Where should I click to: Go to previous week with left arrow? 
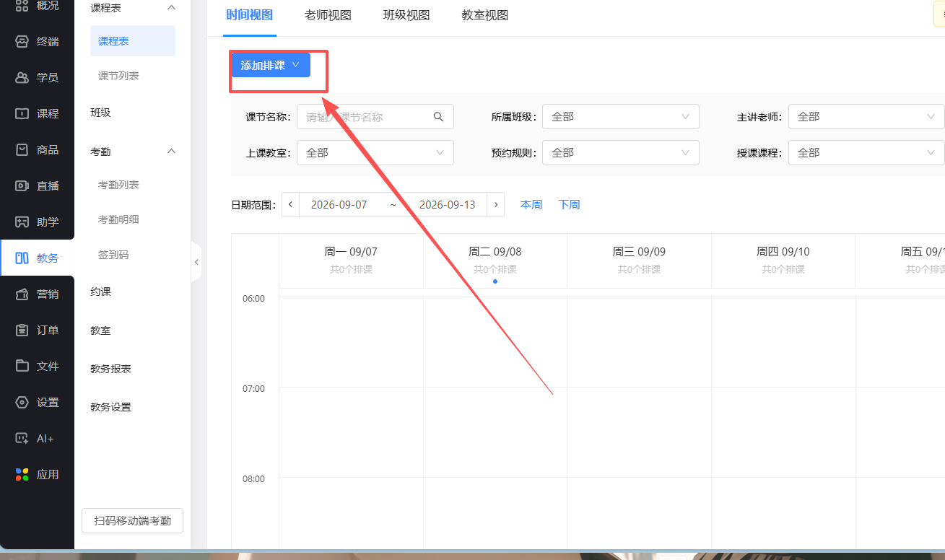(290, 205)
